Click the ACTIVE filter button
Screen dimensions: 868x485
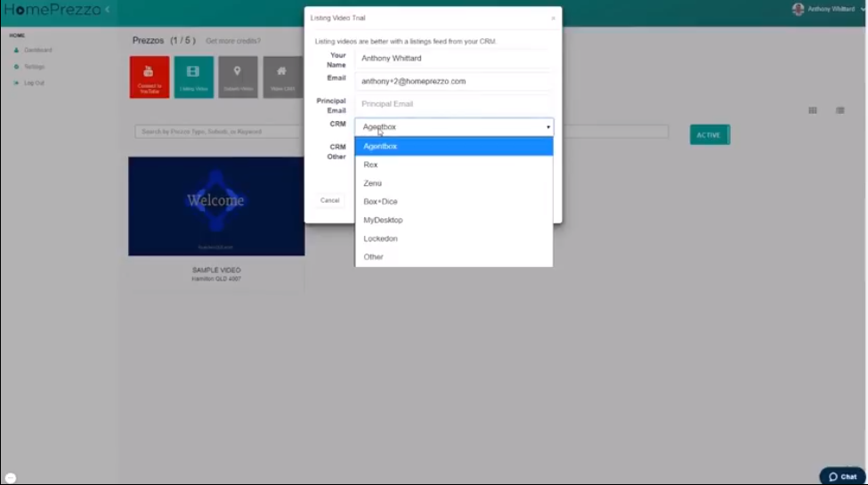(x=710, y=135)
